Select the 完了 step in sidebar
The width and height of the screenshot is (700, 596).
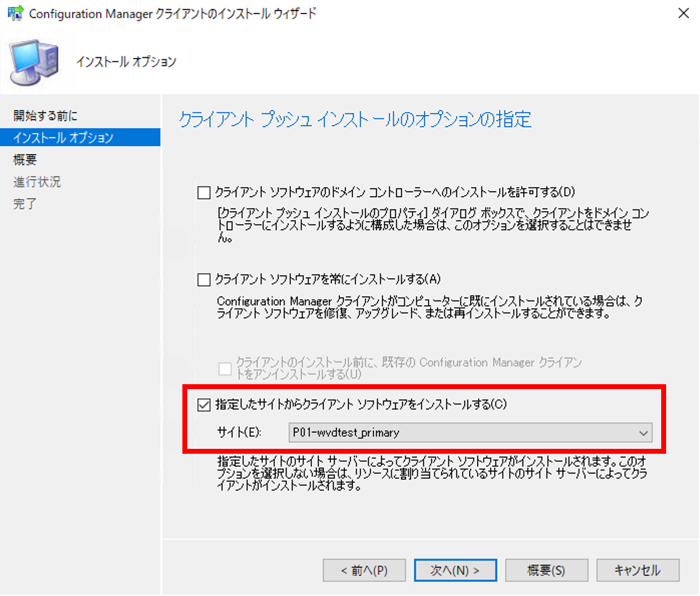click(x=25, y=204)
